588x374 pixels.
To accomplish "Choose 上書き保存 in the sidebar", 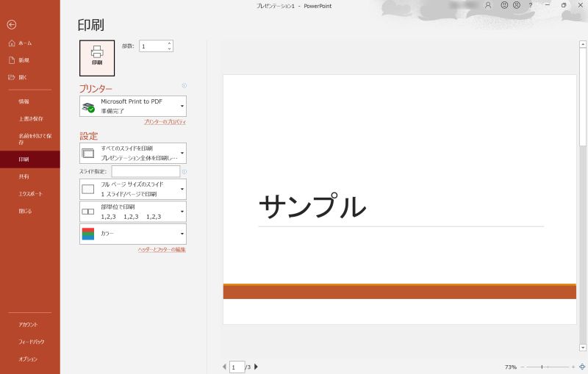I will pyautogui.click(x=30, y=118).
